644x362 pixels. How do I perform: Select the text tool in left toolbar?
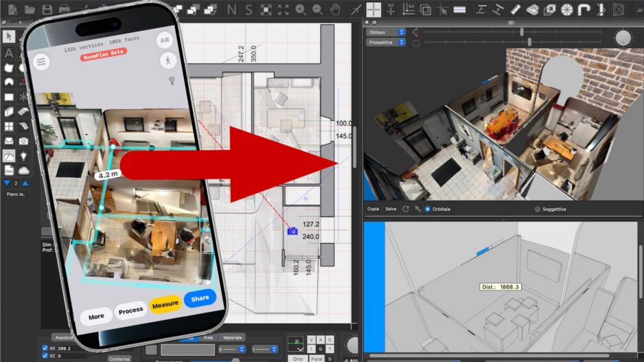(9, 53)
